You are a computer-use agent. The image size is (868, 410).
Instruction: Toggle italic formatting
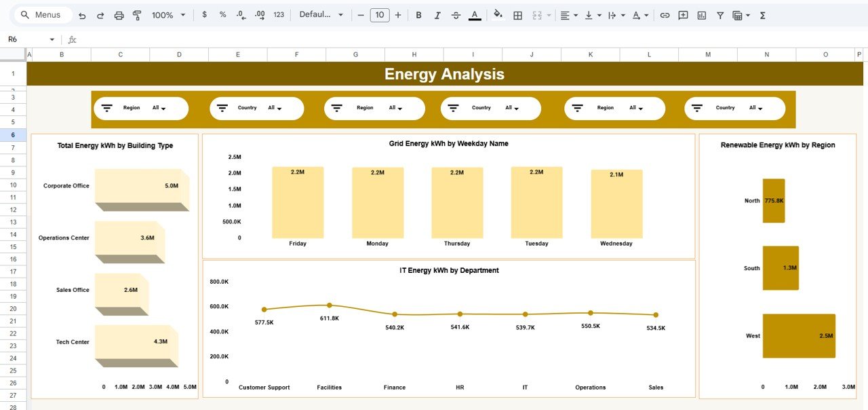click(x=437, y=14)
